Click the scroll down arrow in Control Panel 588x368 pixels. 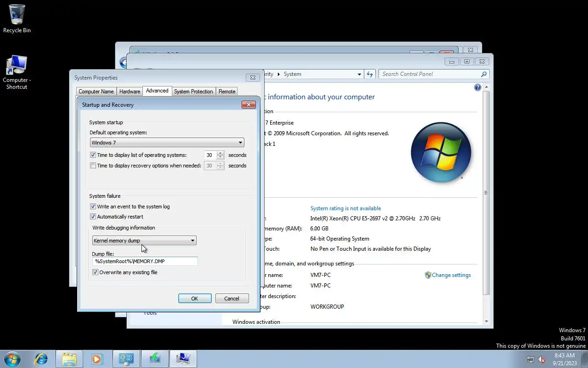[x=486, y=322]
